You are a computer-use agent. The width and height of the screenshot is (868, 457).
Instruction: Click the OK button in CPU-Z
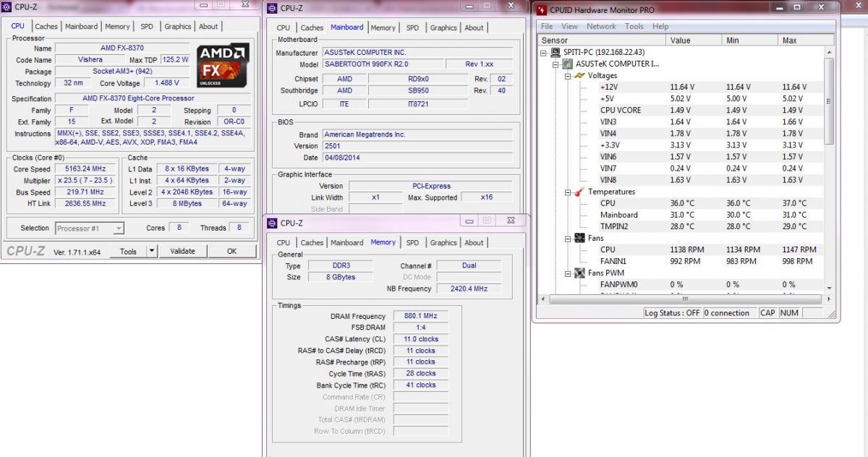click(x=232, y=251)
